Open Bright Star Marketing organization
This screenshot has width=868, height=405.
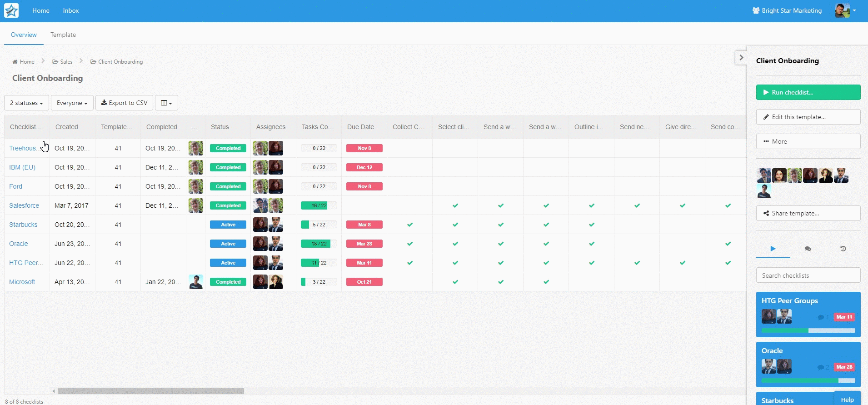click(x=787, y=10)
